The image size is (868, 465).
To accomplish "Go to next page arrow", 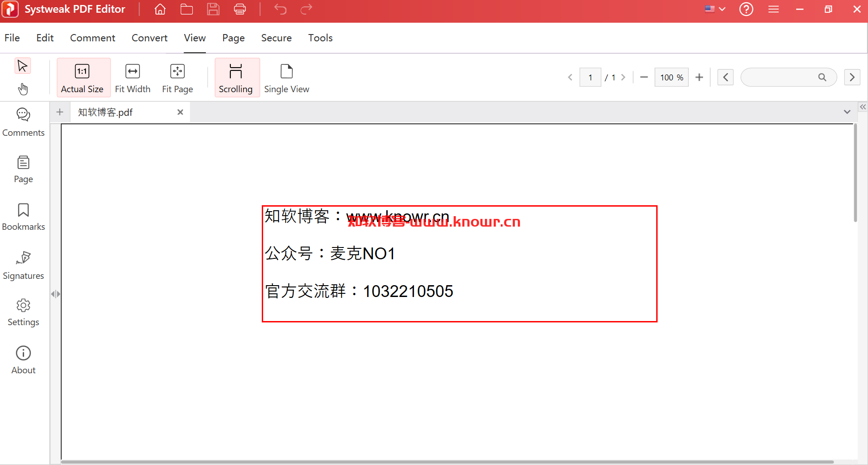I will 624,78.
